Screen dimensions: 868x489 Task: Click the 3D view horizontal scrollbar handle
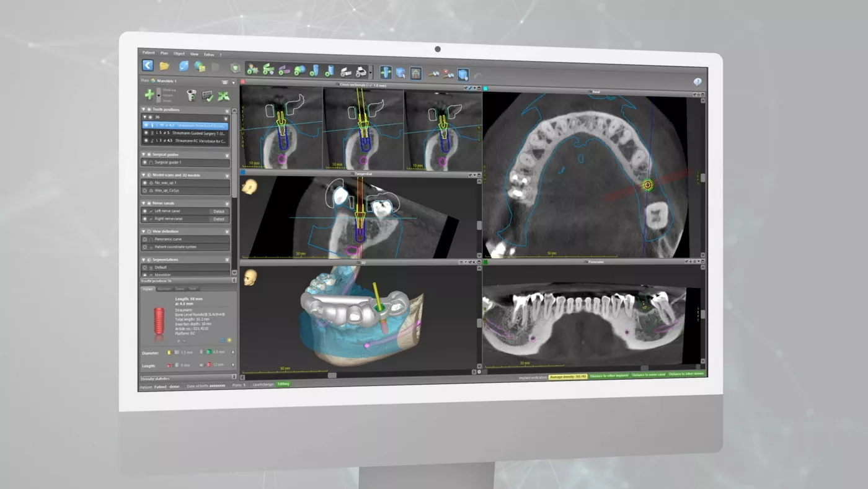332,375
